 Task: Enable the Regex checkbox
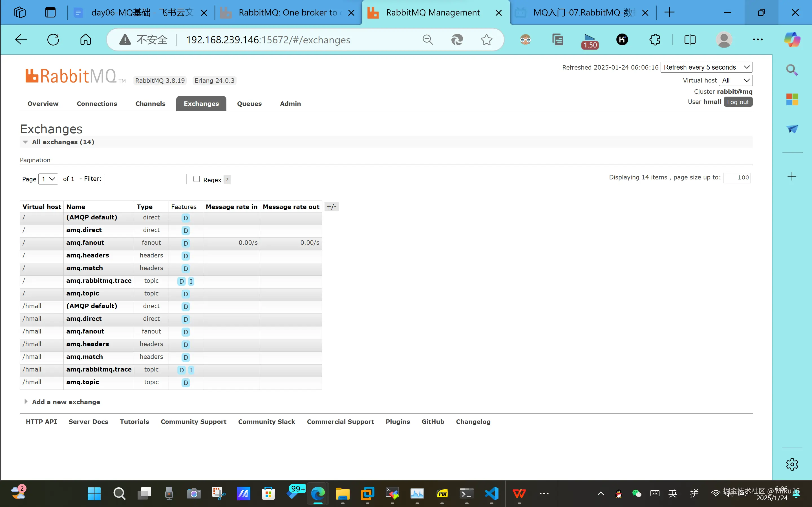[197, 179]
